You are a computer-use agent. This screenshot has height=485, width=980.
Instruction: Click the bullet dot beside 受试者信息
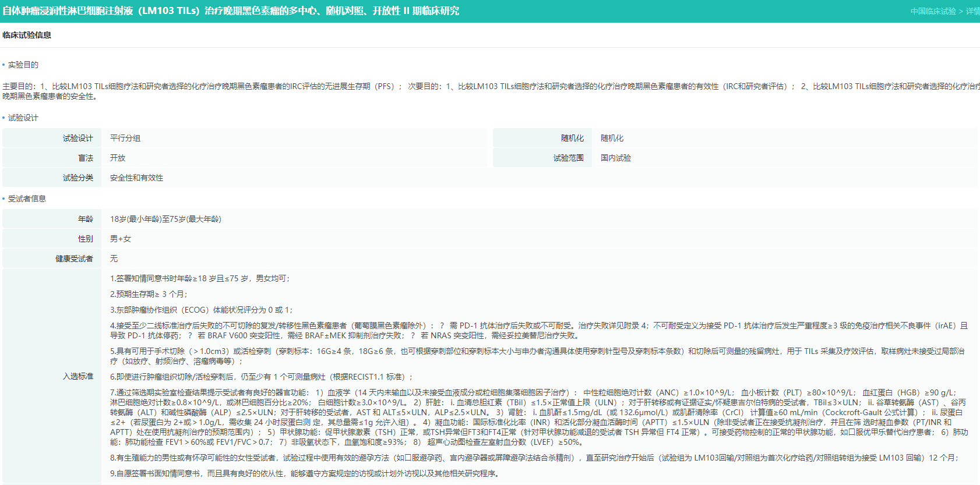pyautogui.click(x=3, y=199)
